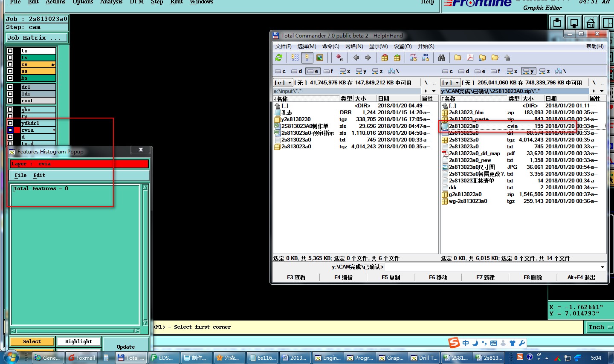Open the 文件(F) menu

[284, 46]
